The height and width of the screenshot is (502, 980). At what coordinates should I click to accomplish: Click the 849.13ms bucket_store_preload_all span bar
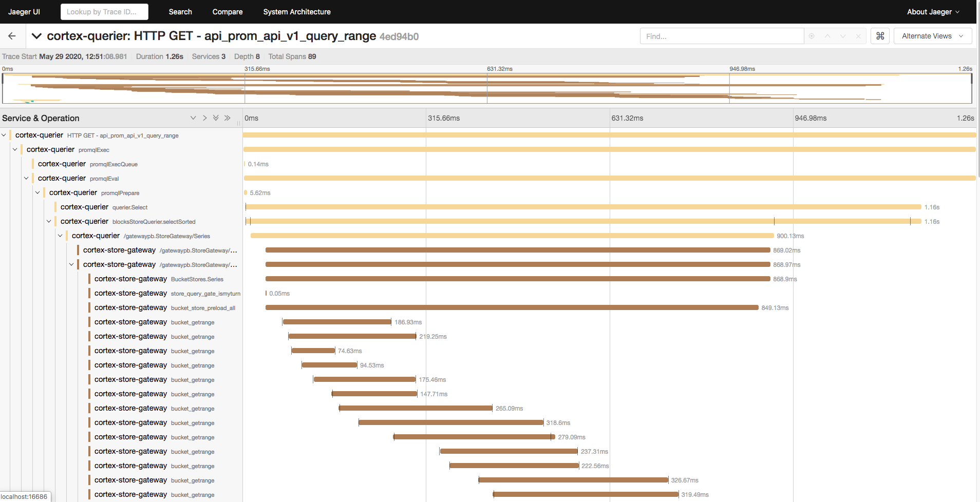pos(512,307)
